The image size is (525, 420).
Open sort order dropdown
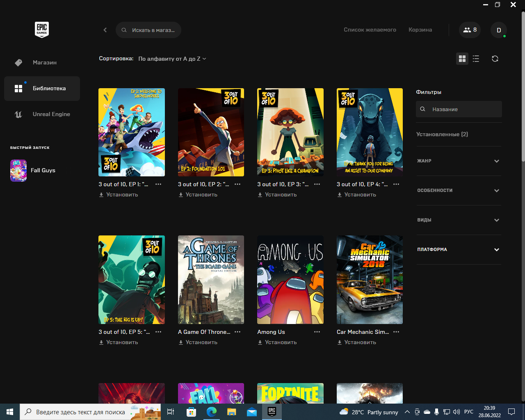[x=172, y=59]
